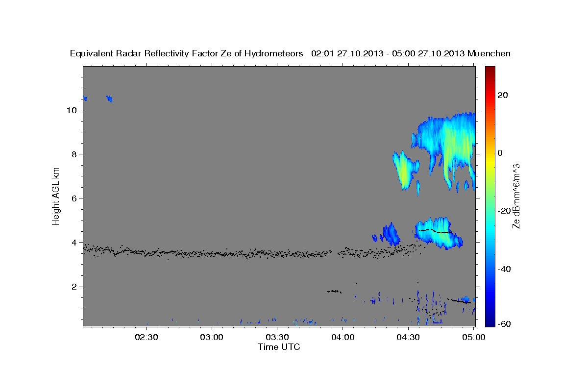The height and width of the screenshot is (392, 588).
Task: Click the height tick label '10'
Action: click(x=71, y=110)
